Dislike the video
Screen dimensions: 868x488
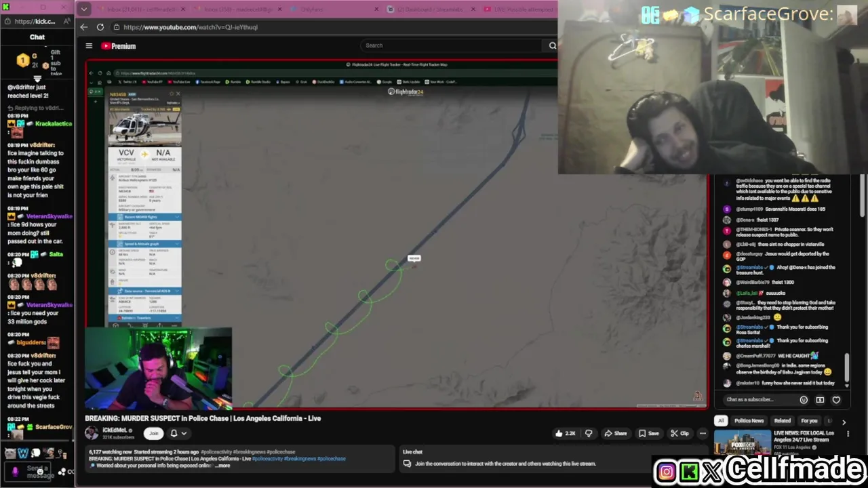coord(589,433)
